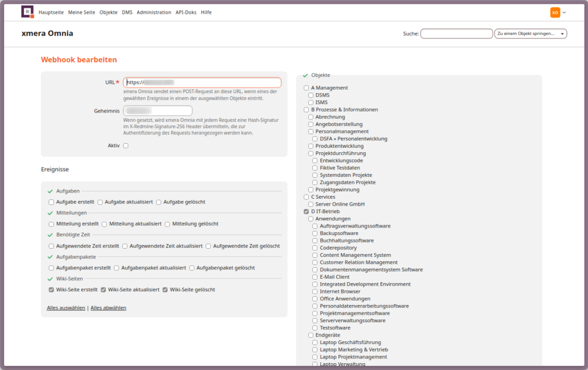Check 'Aufgabe gelöscht' event
Screen dimensions: 588x370
coord(158,202)
